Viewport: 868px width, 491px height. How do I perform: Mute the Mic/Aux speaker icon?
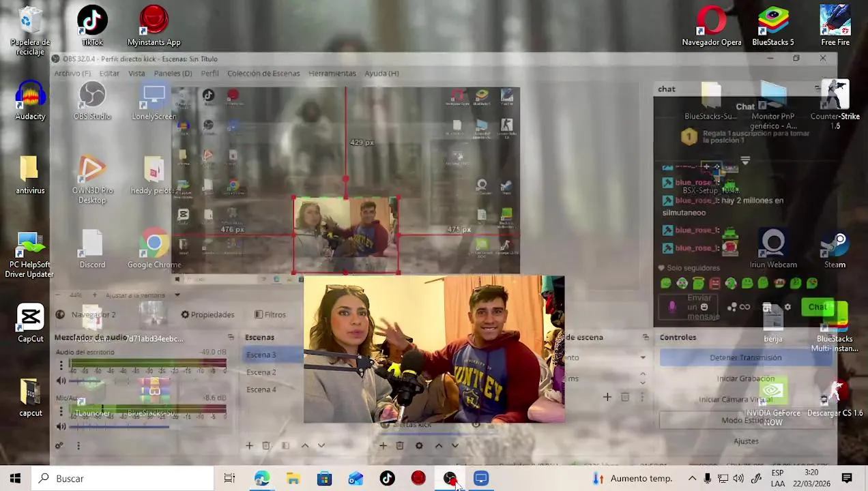[x=61, y=426]
